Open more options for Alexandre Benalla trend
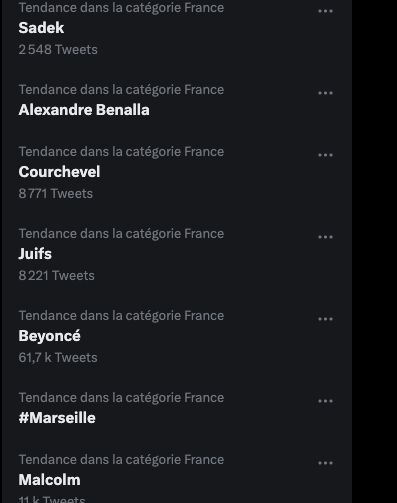Viewport: 397px width, 503px height. tap(325, 93)
